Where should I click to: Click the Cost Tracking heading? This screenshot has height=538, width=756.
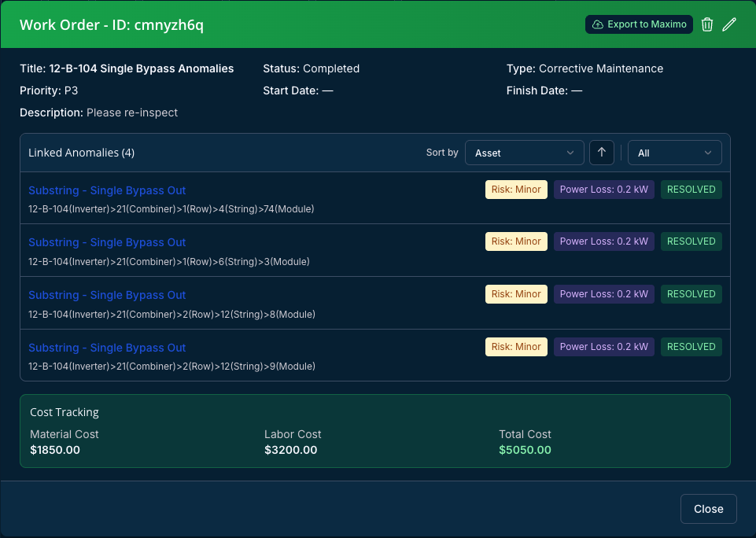[x=65, y=412]
